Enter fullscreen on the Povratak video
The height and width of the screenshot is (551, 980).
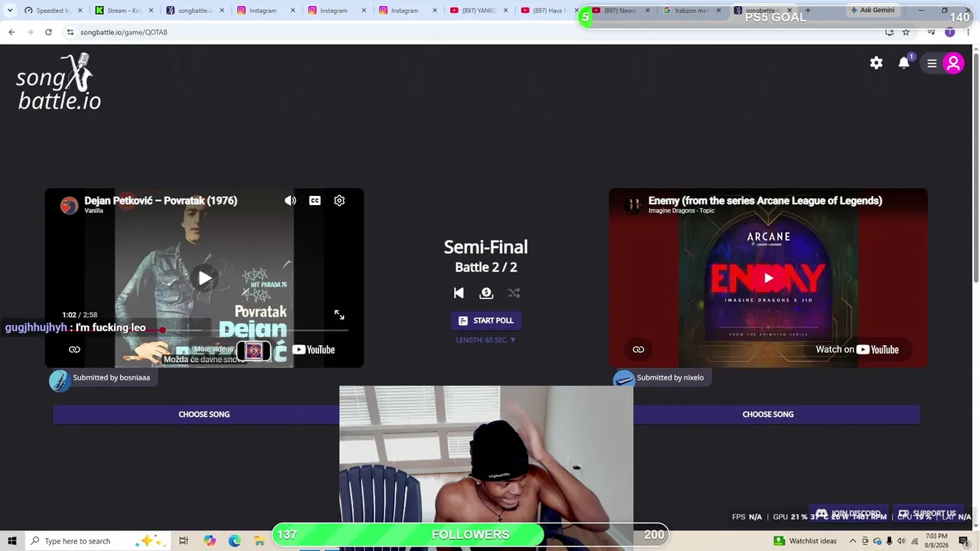click(x=339, y=315)
